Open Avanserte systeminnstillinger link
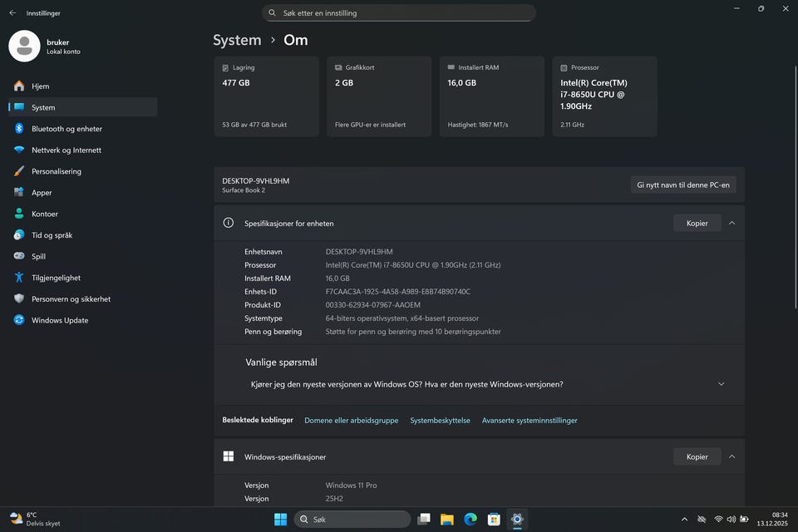The image size is (798, 532). (530, 421)
